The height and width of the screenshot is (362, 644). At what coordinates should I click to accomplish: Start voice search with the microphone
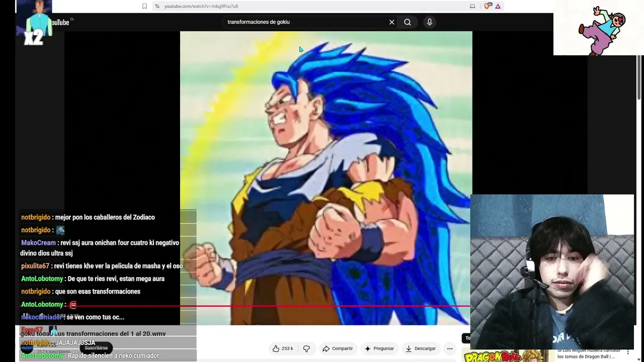pos(429,22)
